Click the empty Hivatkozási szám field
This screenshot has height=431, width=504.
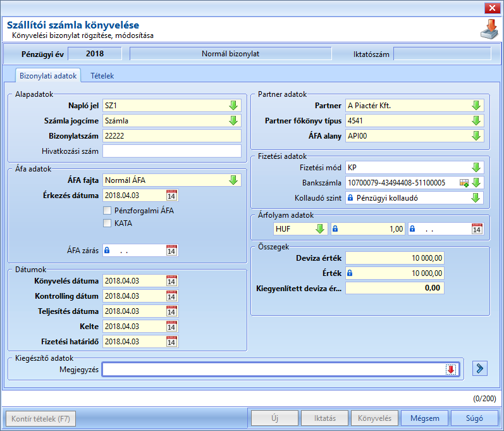pos(172,151)
